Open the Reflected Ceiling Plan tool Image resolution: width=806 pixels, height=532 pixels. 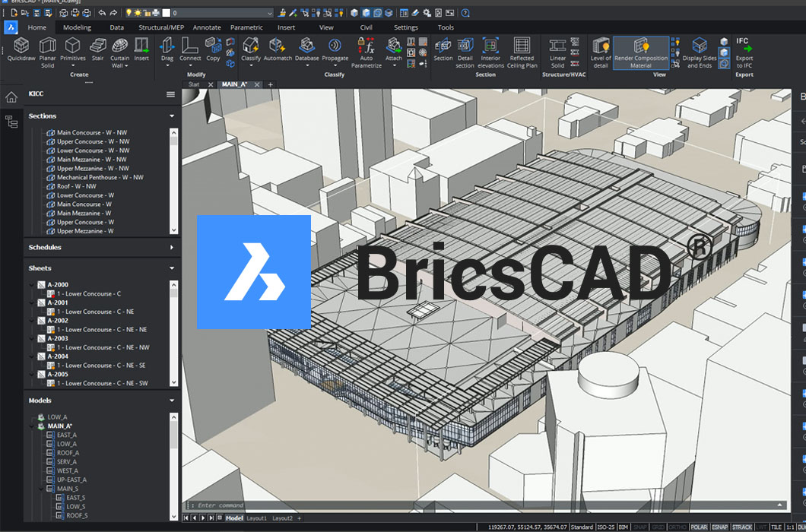pyautogui.click(x=522, y=50)
